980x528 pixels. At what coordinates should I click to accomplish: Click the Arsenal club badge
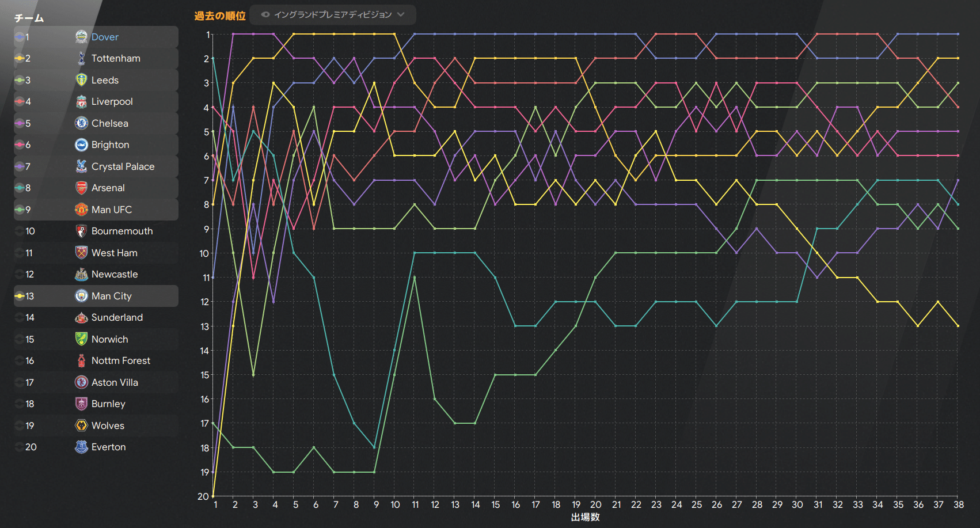(x=81, y=188)
